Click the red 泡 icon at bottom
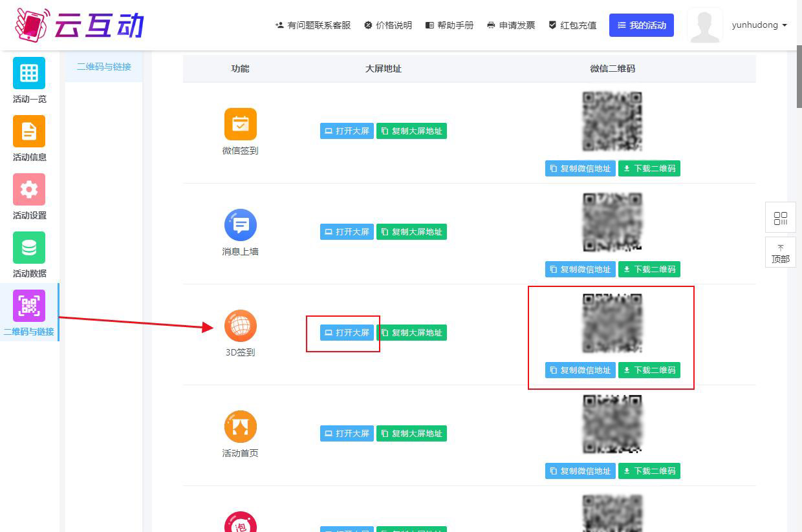Viewport: 802px width, 532px height. (x=241, y=522)
